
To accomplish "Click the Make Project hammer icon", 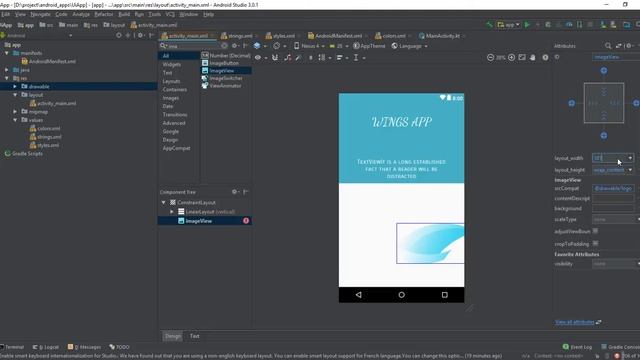I will 489,25.
